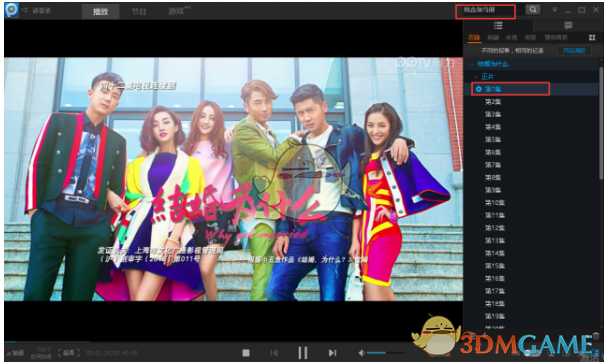The height and width of the screenshot is (363, 604).
Task: Collapse the 结婚为什么 series tree node
Action: (x=473, y=64)
